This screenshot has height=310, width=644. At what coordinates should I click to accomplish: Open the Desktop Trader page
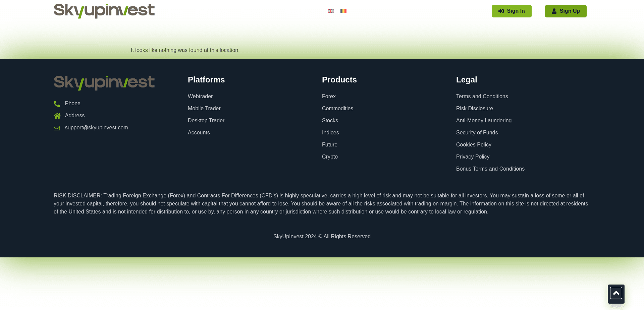(x=206, y=120)
